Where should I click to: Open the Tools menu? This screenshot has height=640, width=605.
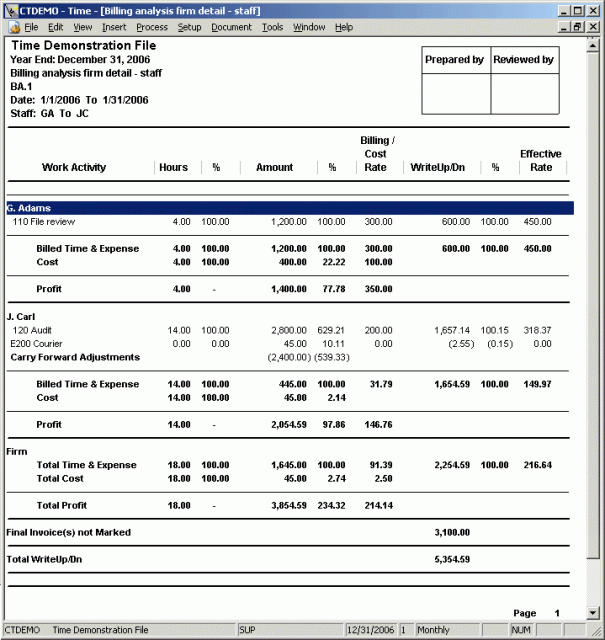(272, 27)
